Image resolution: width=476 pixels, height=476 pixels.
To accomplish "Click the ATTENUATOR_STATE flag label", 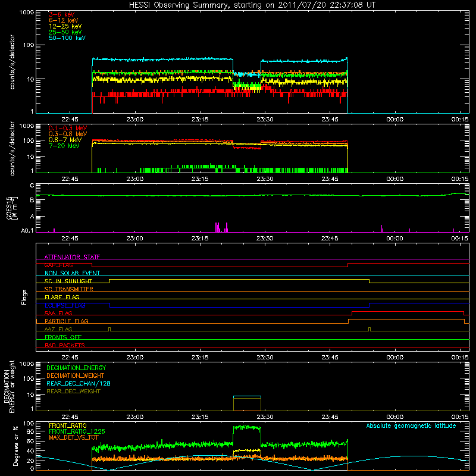I will (72, 257).
